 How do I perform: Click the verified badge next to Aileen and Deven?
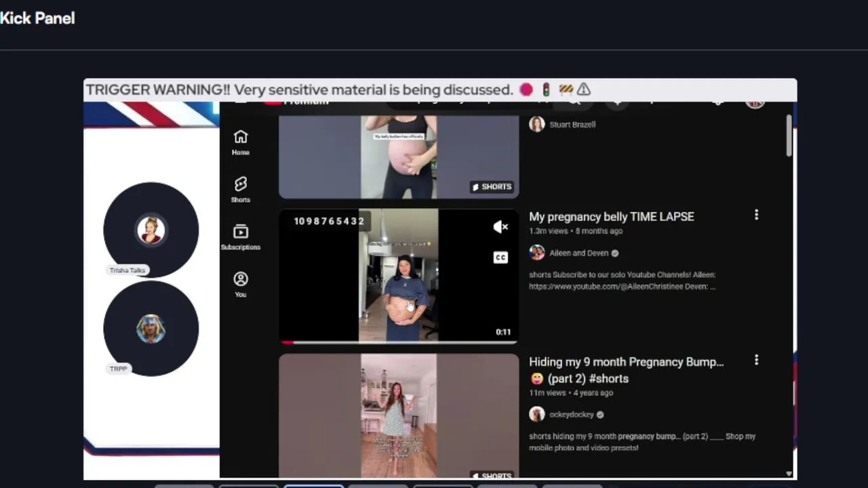tap(615, 253)
